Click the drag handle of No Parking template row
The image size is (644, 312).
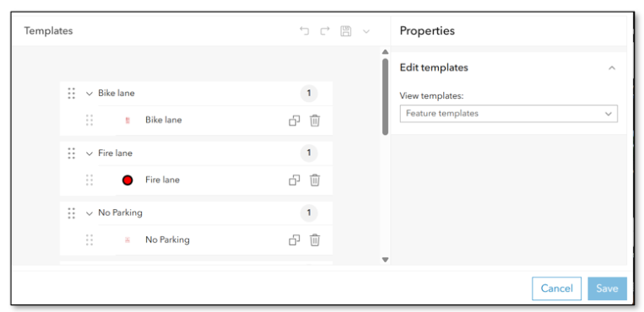pos(89,239)
